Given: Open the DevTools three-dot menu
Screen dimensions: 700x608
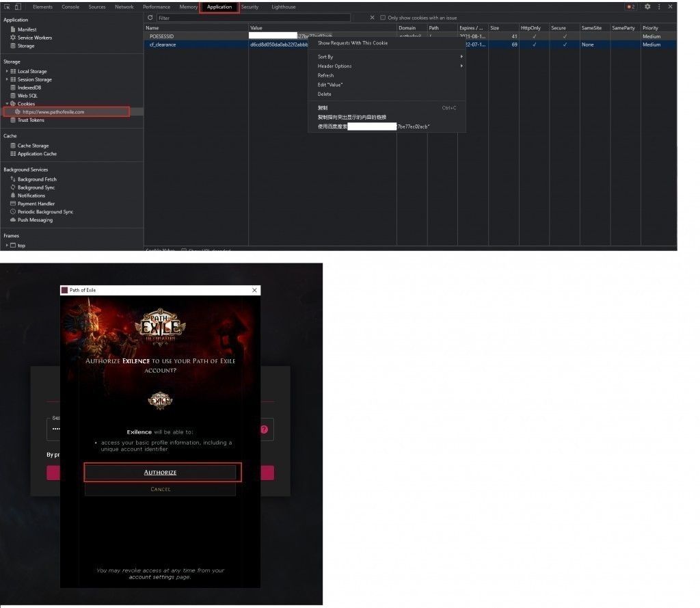Looking at the screenshot, I should tap(659, 7).
